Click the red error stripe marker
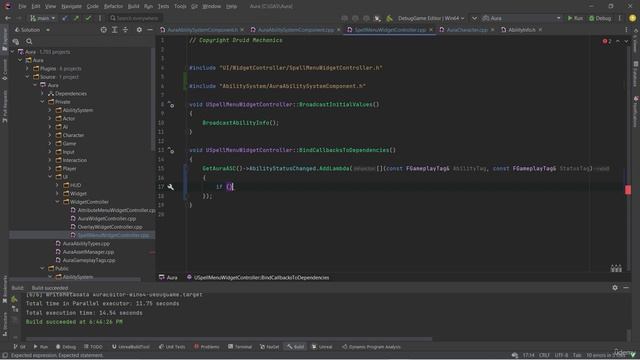This screenshot has height=360, width=640. click(x=628, y=190)
